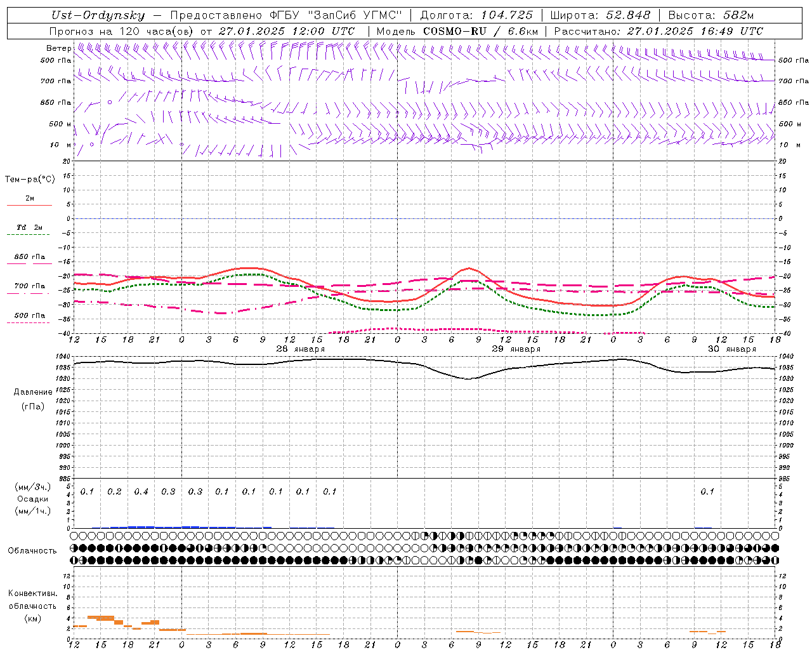
Task: Click the 0.4 precipitation value
Action: click(141, 491)
